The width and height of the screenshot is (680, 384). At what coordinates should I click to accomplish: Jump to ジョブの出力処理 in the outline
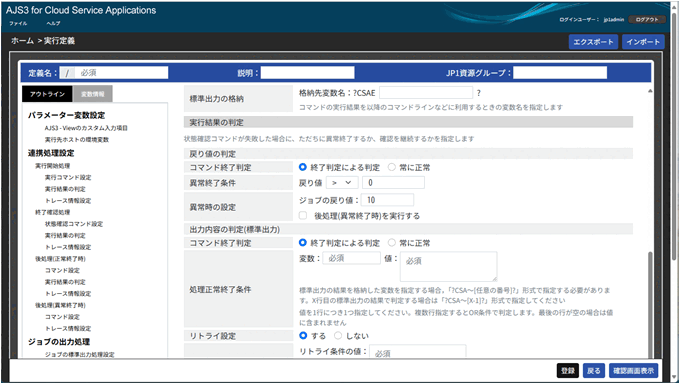coord(59,342)
